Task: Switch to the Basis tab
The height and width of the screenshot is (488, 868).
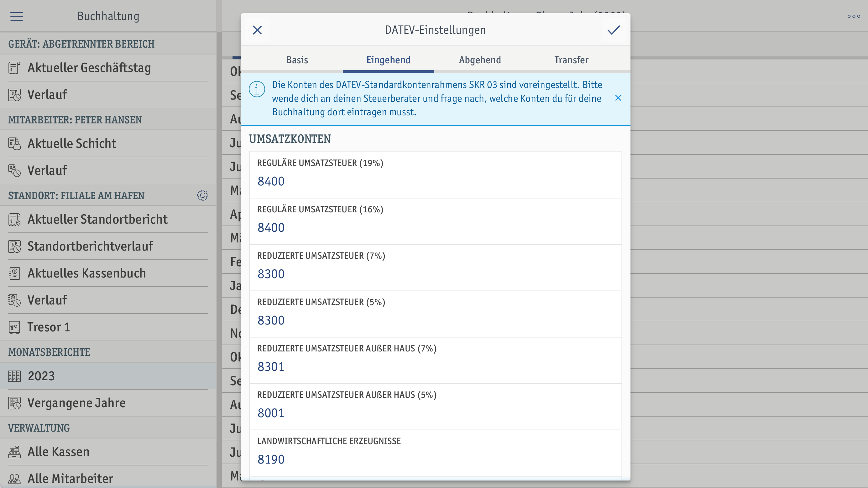Action: 297,60
